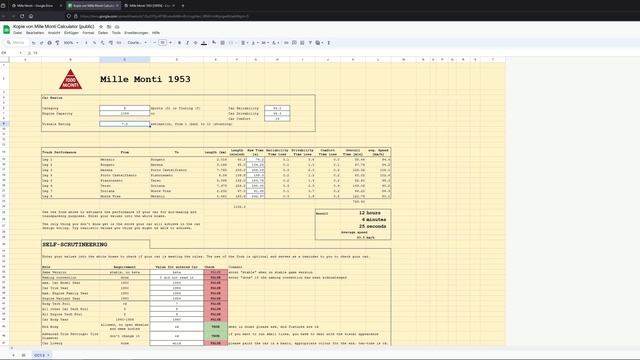
Task: Select the Car Reliability value cell
Action: pyautogui.click(x=277, y=108)
